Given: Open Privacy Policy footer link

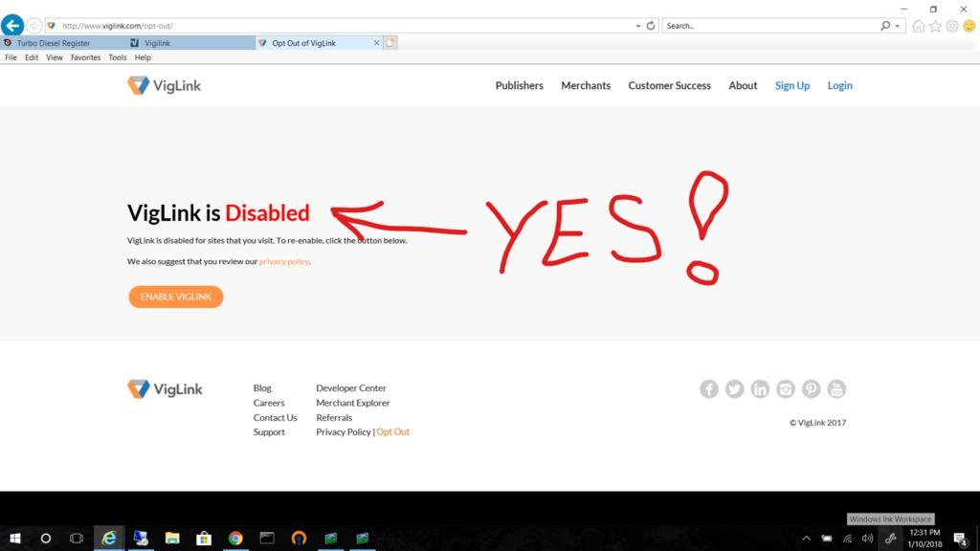Looking at the screenshot, I should tap(344, 431).
